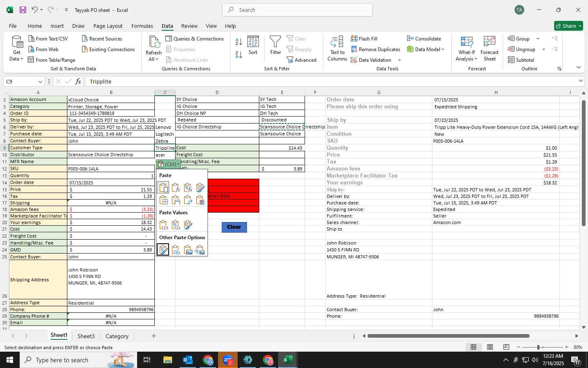This screenshot has height=368, width=588.
Task: Choose Formulas & Number Formatting paste option
Action: click(x=188, y=188)
